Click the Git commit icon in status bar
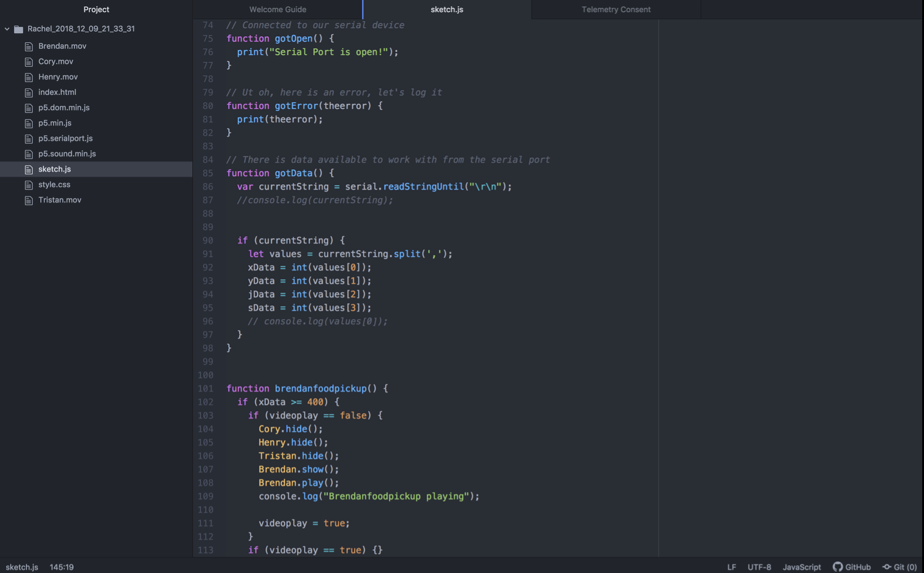 (x=887, y=567)
